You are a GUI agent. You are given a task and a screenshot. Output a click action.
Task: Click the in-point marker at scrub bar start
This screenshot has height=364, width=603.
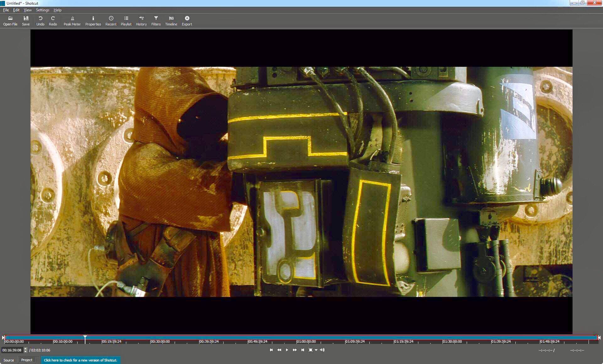point(3,338)
